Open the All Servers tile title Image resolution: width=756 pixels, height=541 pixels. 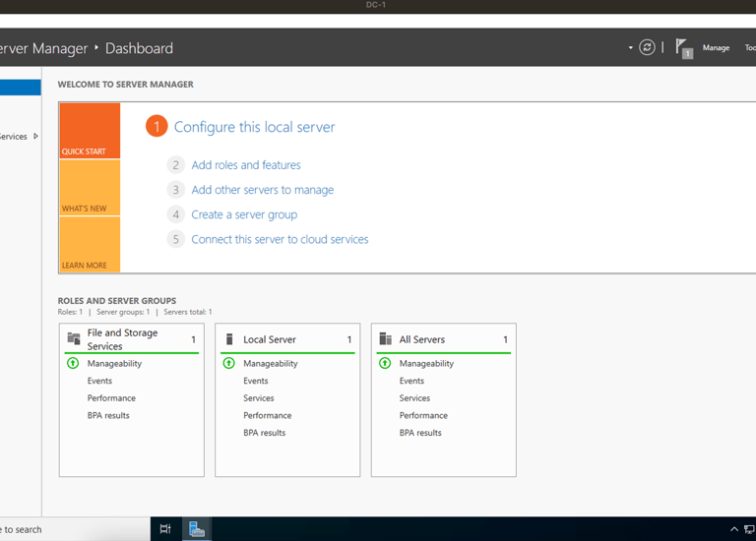pos(422,339)
